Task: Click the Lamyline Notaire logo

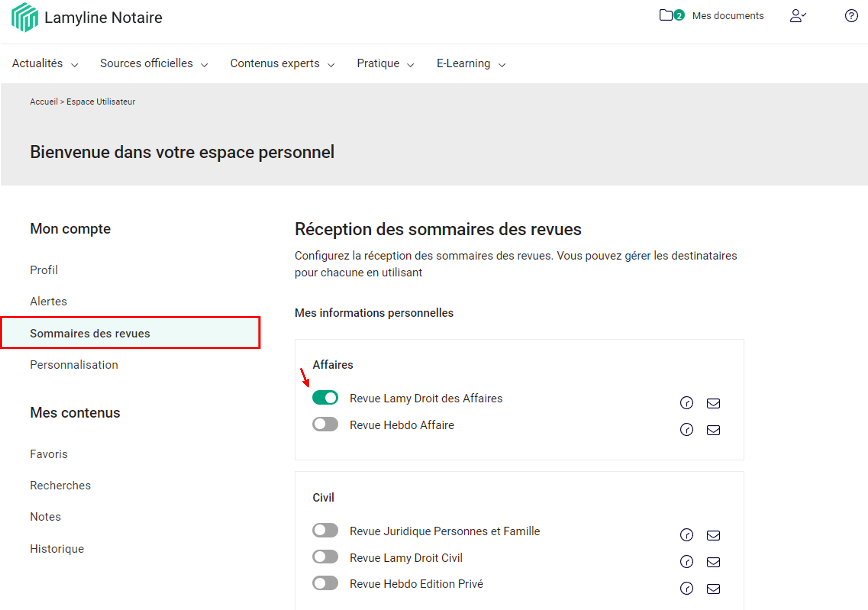Action: point(86,17)
